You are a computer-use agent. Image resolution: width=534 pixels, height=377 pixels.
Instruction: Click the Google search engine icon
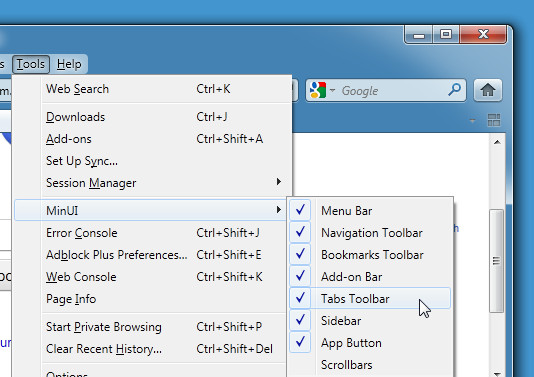click(318, 90)
